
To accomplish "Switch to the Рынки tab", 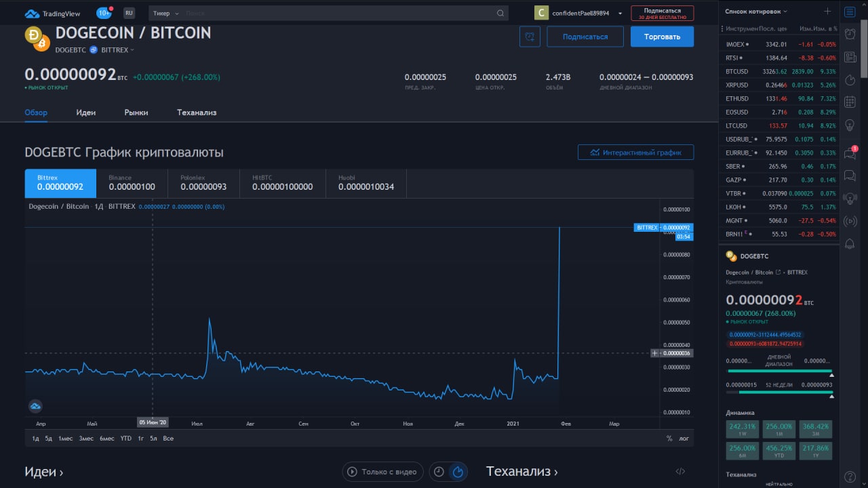I will click(136, 113).
